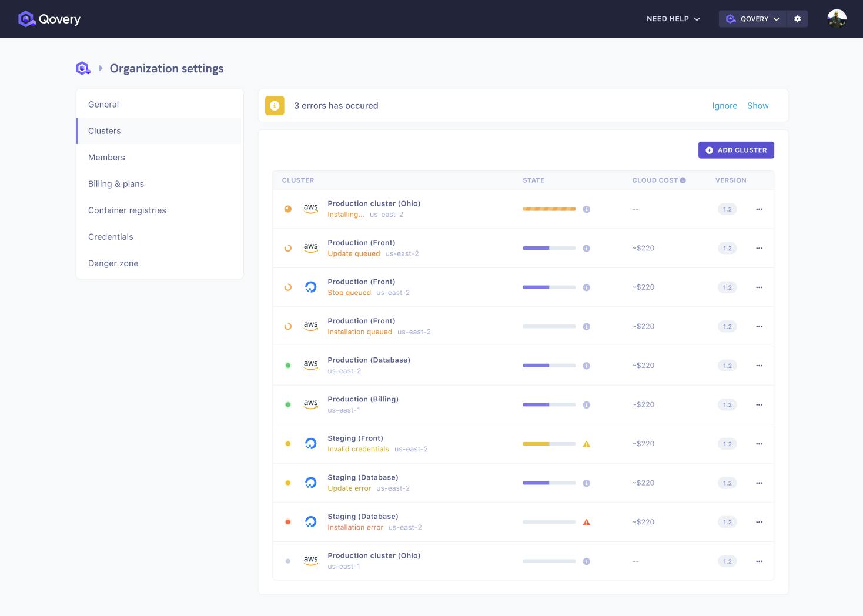Click version 1.2 badge of Production (Billing)
Screen dimensions: 863x616
tap(727, 404)
